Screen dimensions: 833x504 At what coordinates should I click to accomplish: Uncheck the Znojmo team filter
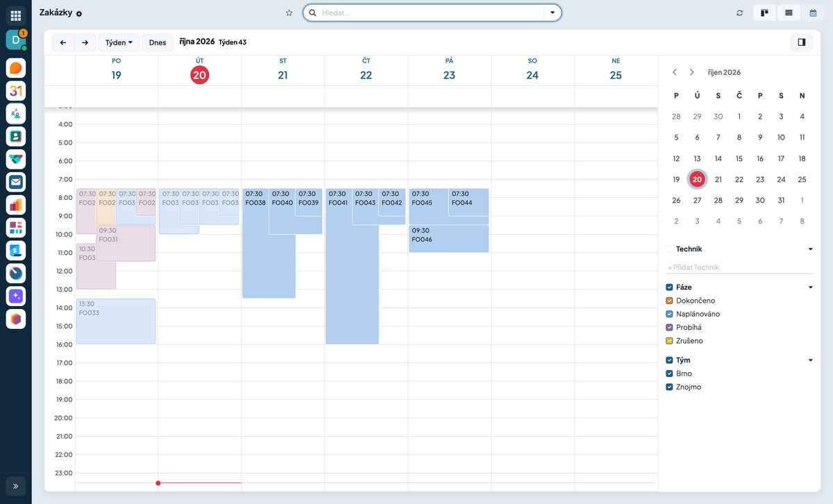[669, 387]
